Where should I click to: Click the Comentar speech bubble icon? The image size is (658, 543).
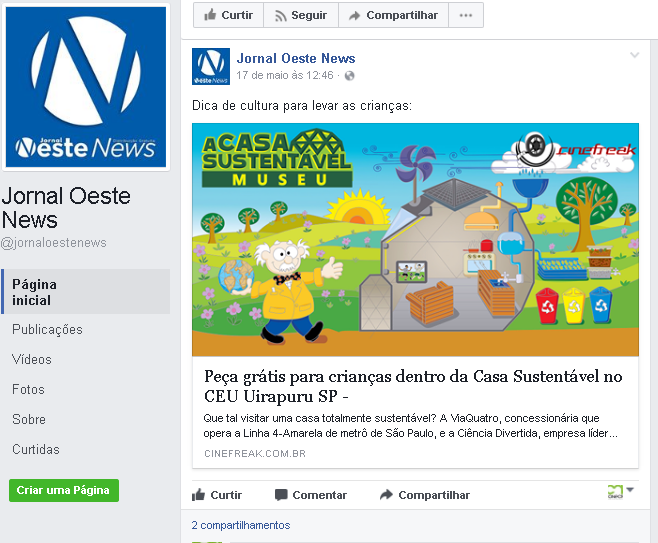tap(281, 495)
